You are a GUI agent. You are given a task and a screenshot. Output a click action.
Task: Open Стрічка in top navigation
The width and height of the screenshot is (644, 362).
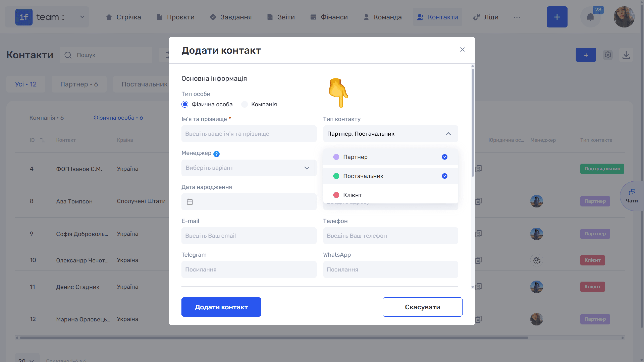123,17
